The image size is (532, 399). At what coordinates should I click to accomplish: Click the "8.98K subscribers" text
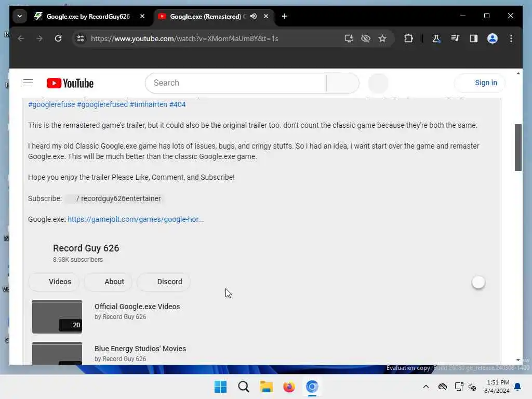(78, 260)
